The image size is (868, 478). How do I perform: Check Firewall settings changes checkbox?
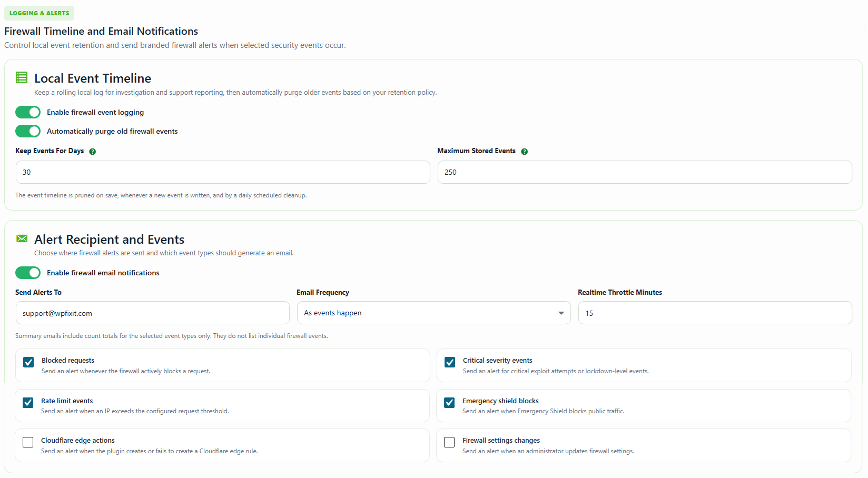click(449, 442)
